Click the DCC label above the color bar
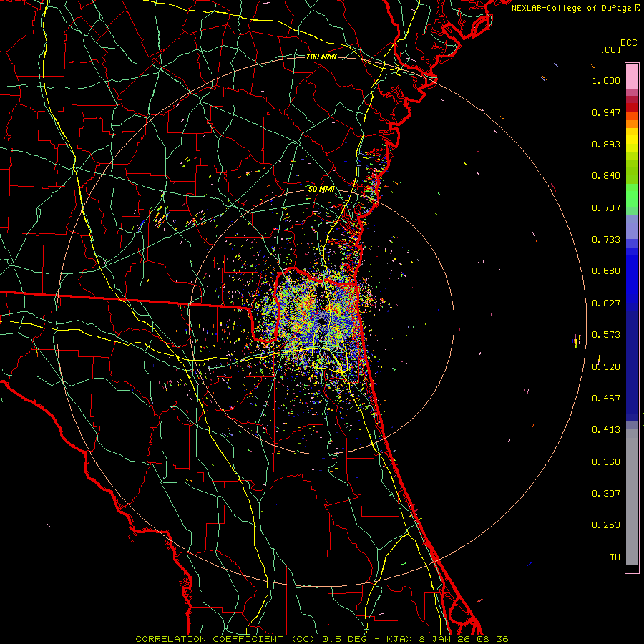Viewport: 644px width, 644px height. 628,42
